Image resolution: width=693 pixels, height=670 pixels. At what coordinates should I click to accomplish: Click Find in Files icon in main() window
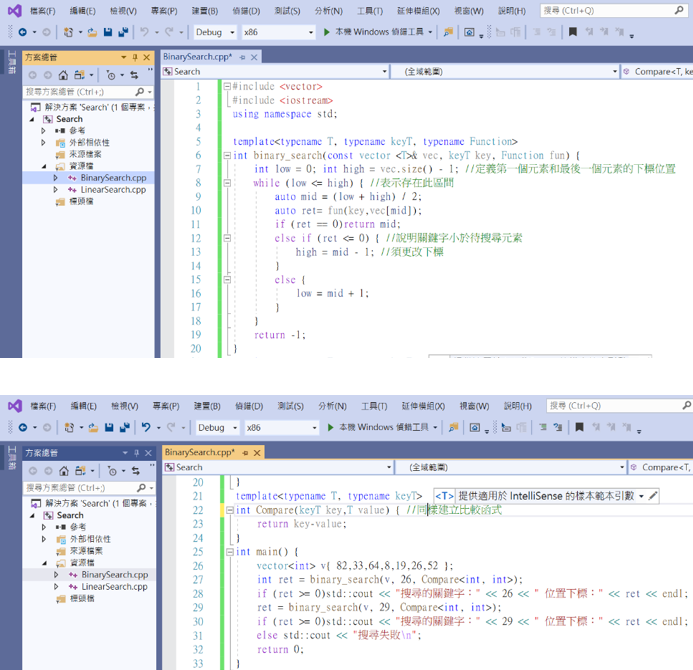click(453, 427)
